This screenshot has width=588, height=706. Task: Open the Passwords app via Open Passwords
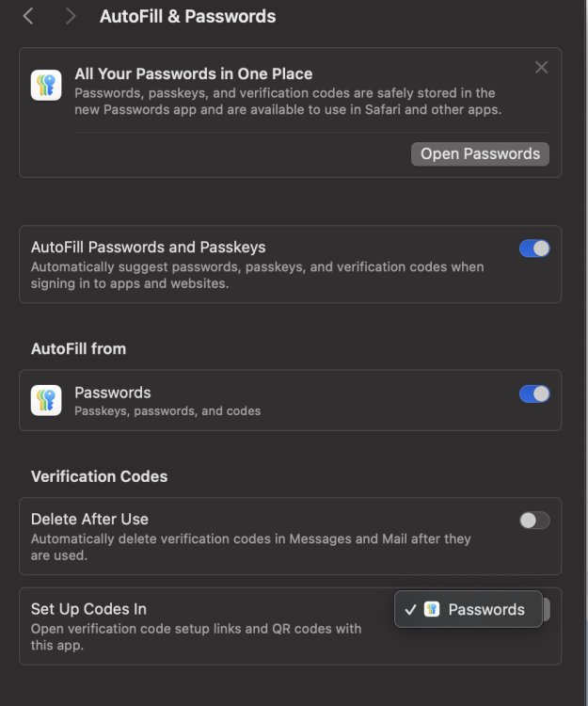[x=480, y=153]
